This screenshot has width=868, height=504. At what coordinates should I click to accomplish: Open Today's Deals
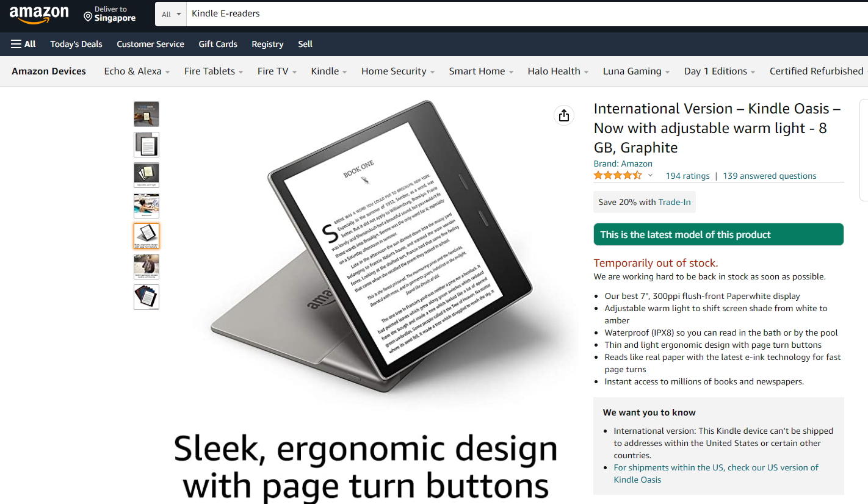[76, 44]
